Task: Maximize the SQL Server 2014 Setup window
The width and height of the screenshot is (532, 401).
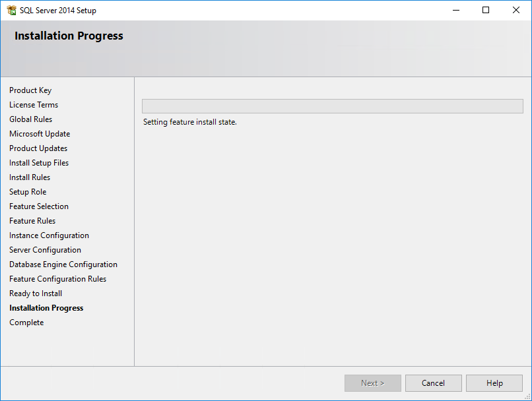Action: pos(486,10)
